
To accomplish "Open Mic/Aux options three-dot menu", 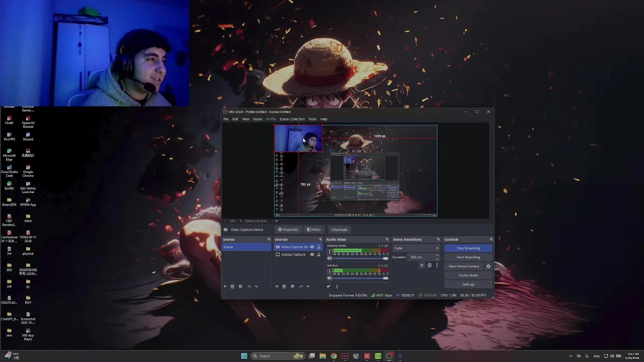I will click(x=330, y=271).
